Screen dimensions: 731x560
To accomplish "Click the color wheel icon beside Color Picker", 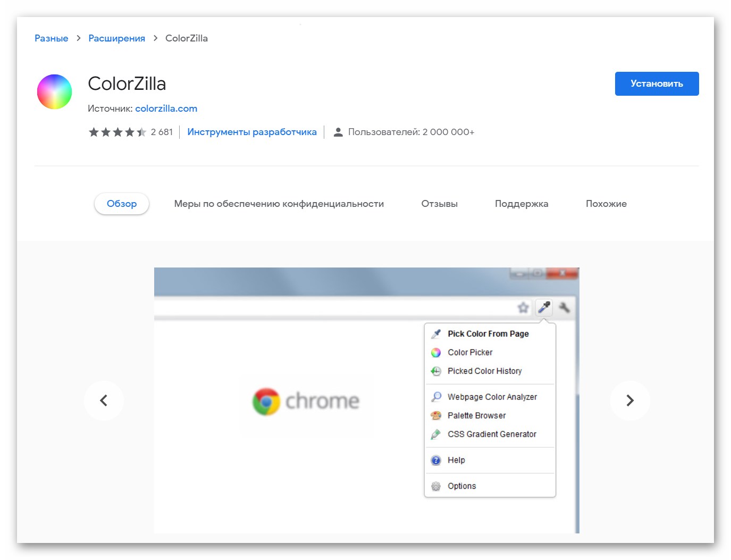I will tap(436, 353).
